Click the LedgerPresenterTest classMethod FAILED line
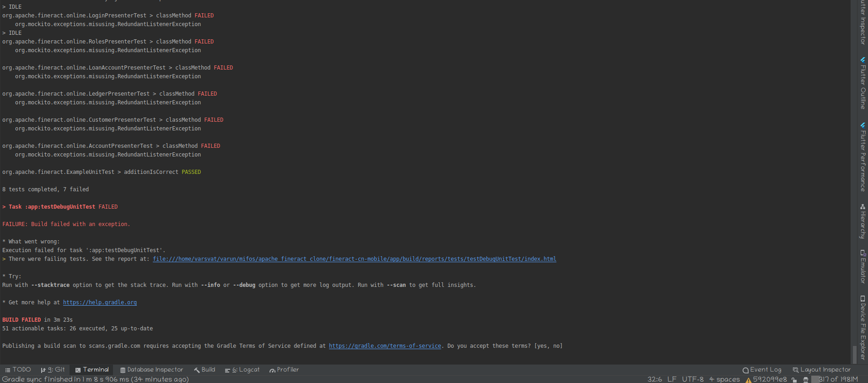This screenshot has width=868, height=383. [110, 94]
